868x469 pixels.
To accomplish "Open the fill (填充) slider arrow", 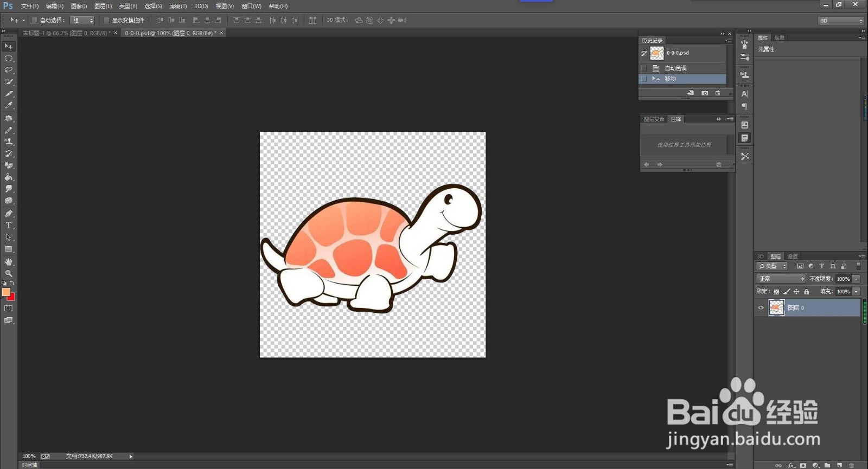I will (856, 292).
